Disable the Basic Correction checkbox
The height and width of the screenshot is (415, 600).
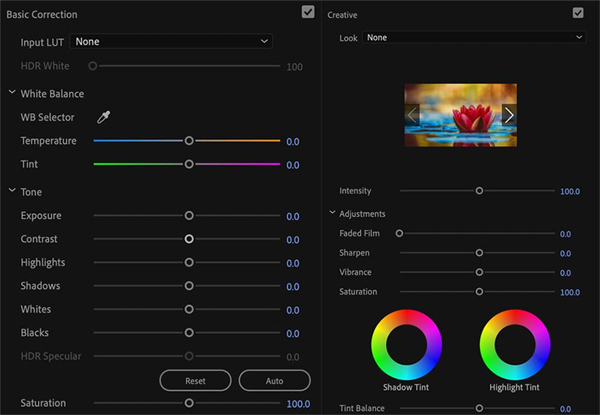(x=308, y=13)
